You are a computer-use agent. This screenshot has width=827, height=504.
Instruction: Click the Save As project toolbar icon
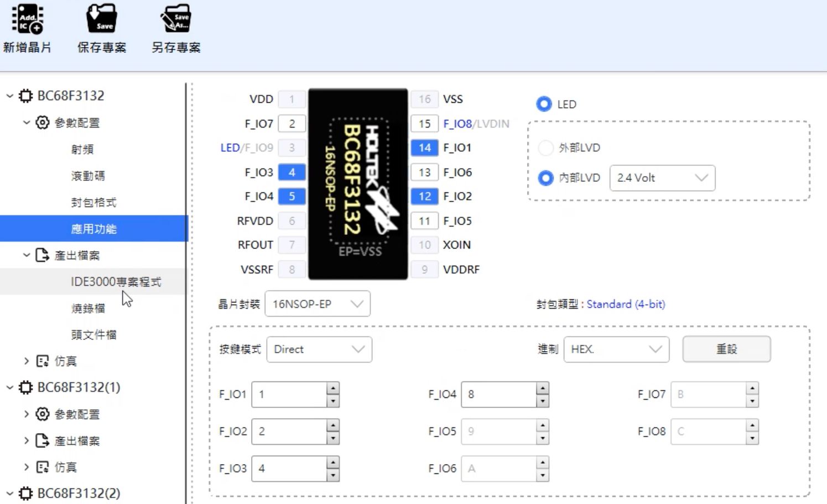click(176, 19)
